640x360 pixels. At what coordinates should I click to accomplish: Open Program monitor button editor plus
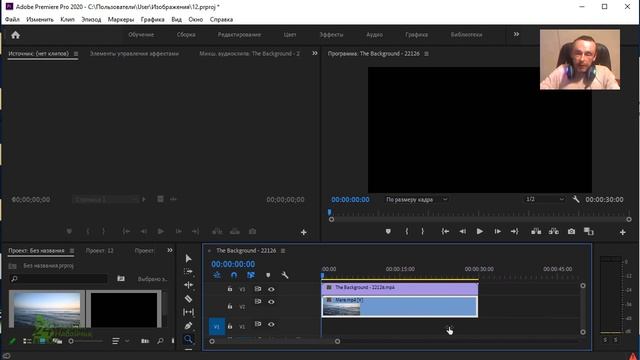point(622,232)
